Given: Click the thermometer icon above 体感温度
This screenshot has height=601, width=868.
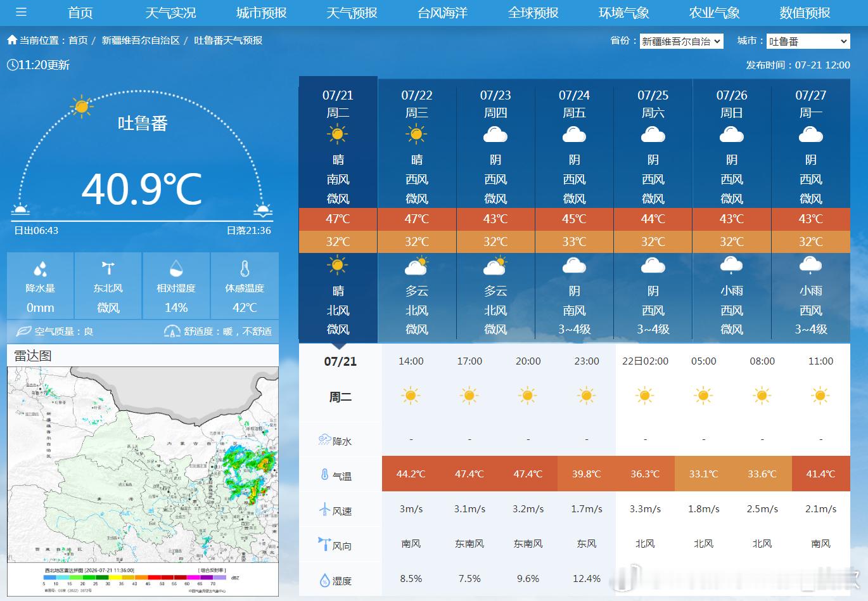Looking at the screenshot, I should (245, 269).
